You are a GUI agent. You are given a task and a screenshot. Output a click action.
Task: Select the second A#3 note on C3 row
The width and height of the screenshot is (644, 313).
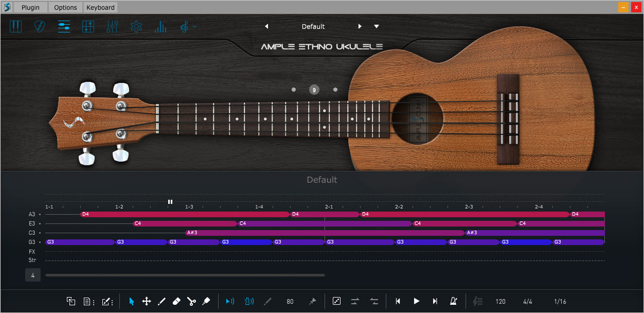pos(535,233)
